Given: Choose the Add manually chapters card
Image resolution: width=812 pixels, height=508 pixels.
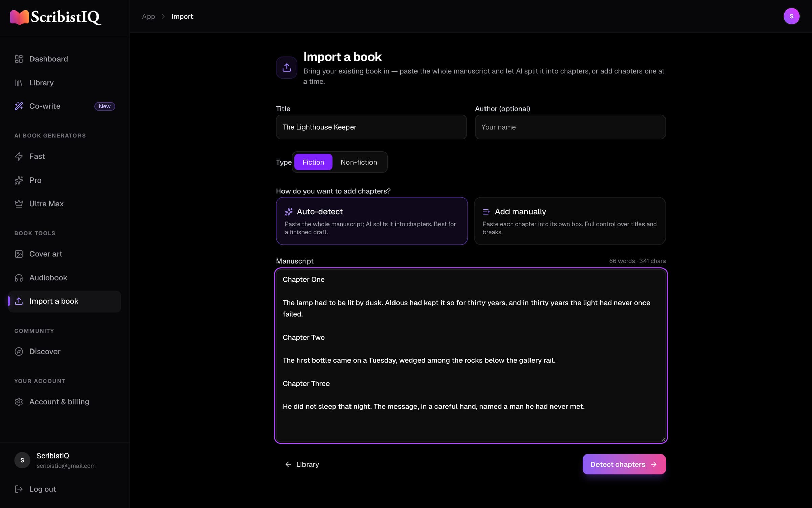Looking at the screenshot, I should 570,221.
